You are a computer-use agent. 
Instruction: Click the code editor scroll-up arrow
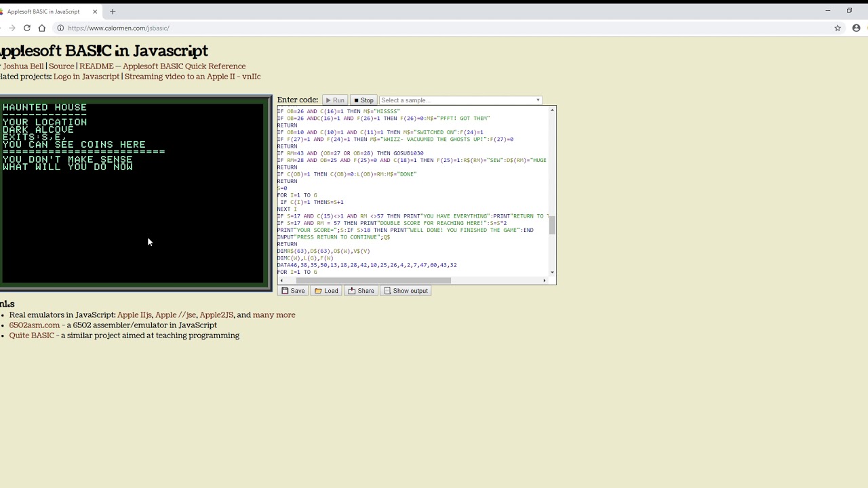tap(552, 110)
